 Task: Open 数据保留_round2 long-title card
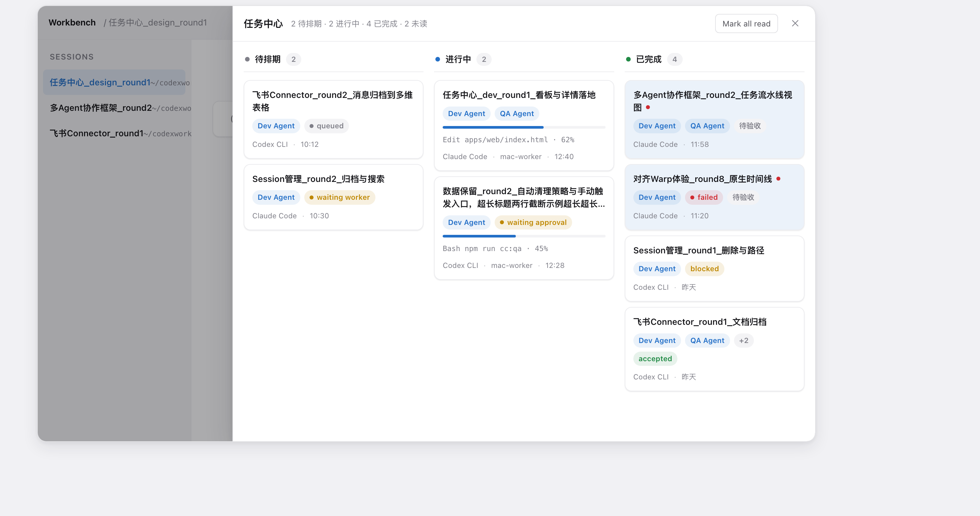523,228
